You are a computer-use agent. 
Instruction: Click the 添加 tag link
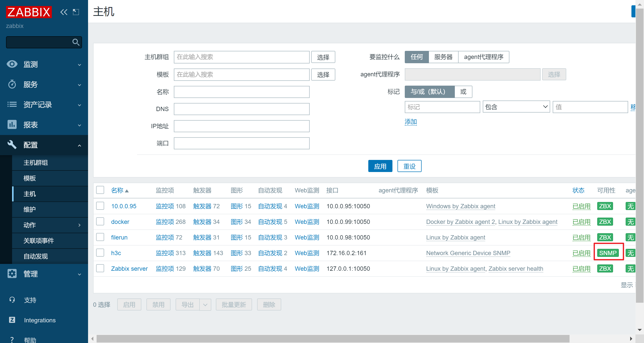[x=411, y=122]
